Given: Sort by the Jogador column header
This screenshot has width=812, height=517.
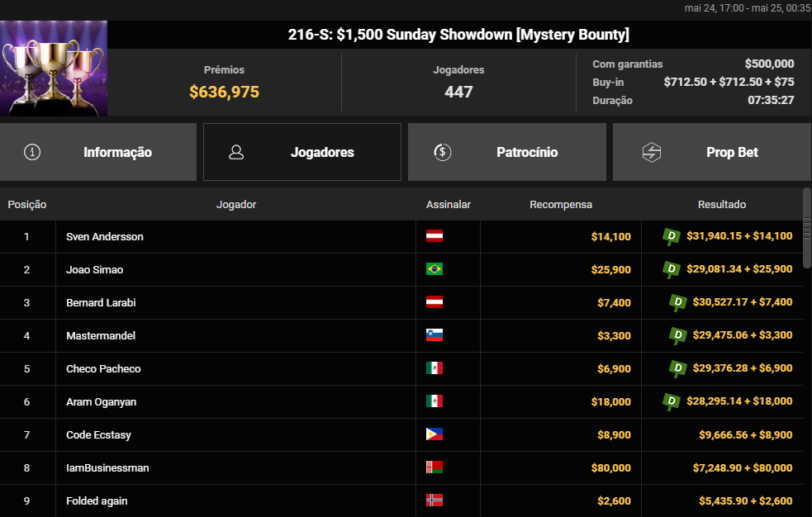Looking at the screenshot, I should click(236, 205).
